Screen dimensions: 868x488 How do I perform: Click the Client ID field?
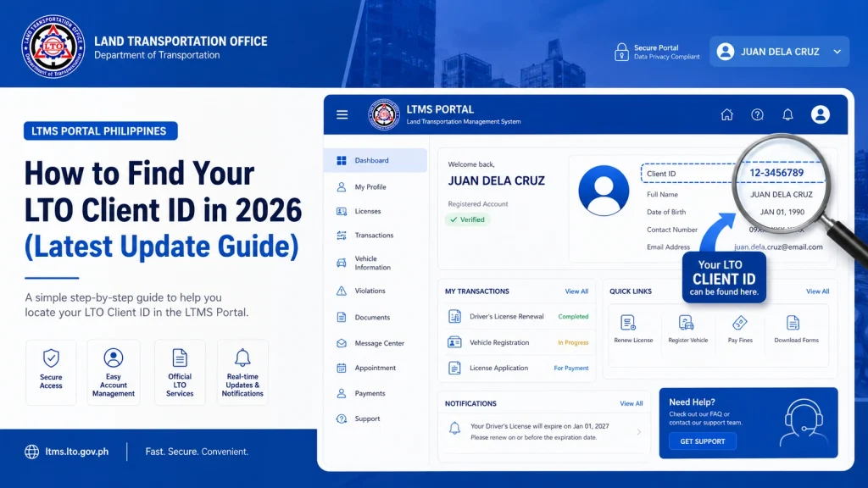click(x=732, y=173)
